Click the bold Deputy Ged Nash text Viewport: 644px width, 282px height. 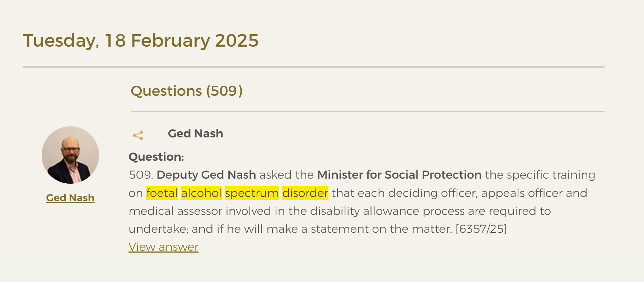[x=206, y=175]
